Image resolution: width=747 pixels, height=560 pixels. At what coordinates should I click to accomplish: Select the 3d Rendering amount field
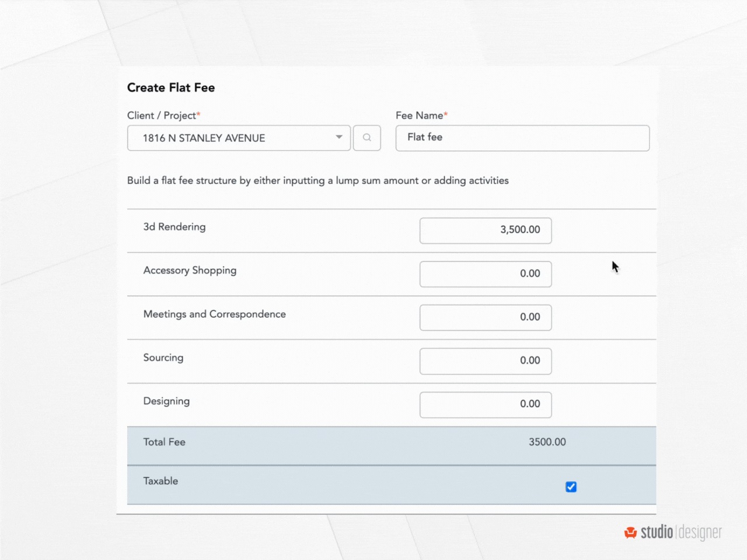[485, 230]
